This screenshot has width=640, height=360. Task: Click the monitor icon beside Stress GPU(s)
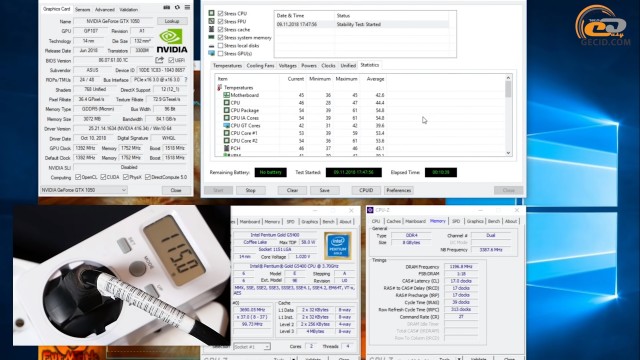[x=211, y=53]
